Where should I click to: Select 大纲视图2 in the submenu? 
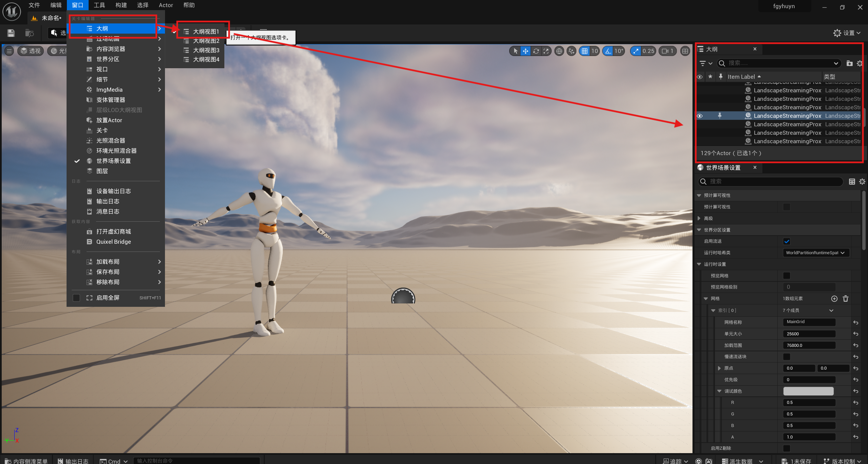coord(206,41)
